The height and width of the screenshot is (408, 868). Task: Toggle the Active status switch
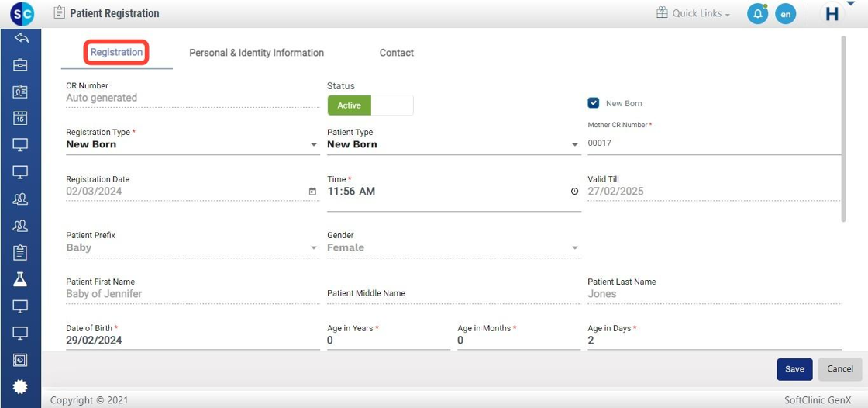tap(370, 105)
